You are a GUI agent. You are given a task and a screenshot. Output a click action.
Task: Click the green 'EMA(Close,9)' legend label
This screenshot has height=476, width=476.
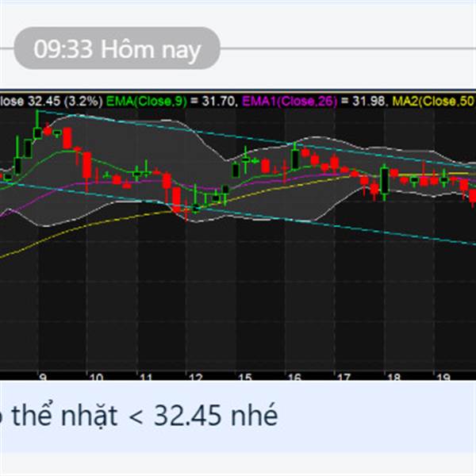146,101
